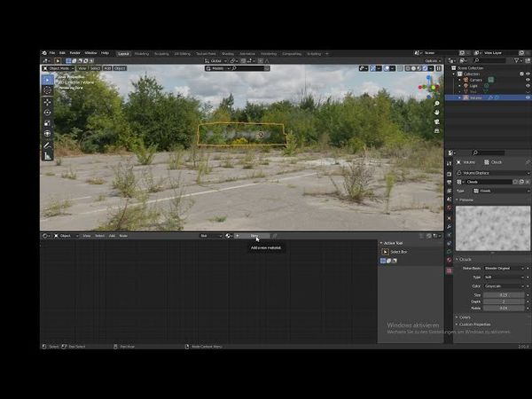Image resolution: width=532 pixels, height=399 pixels.
Task: Toggle visibility eye for Camera
Action: pos(528,80)
